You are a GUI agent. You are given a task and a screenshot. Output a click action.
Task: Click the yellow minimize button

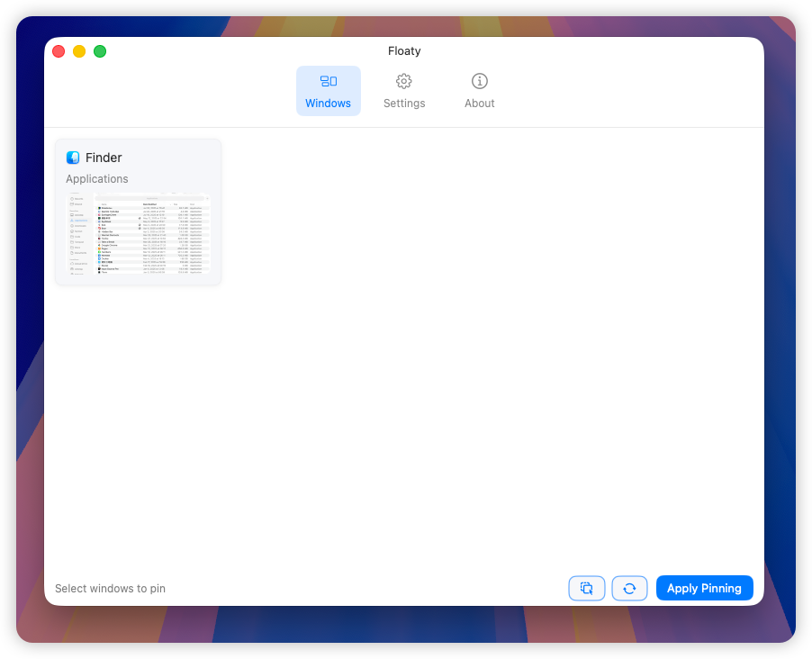click(x=79, y=51)
